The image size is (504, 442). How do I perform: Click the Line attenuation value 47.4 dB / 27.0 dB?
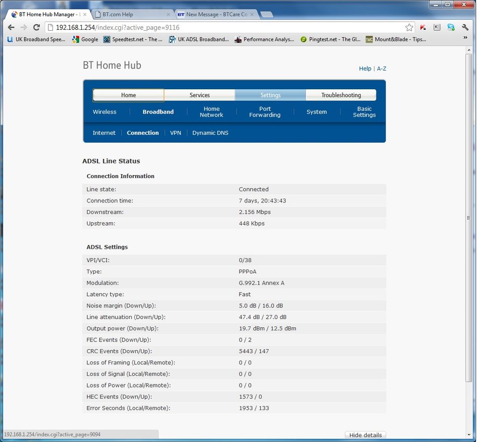(x=262, y=317)
